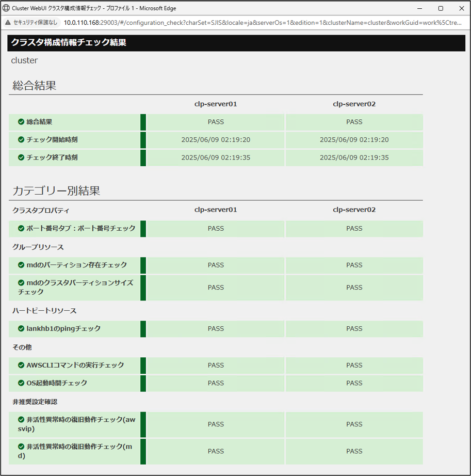
Task: Click the check icon next to チェック開始時刻
Action: 21,140
